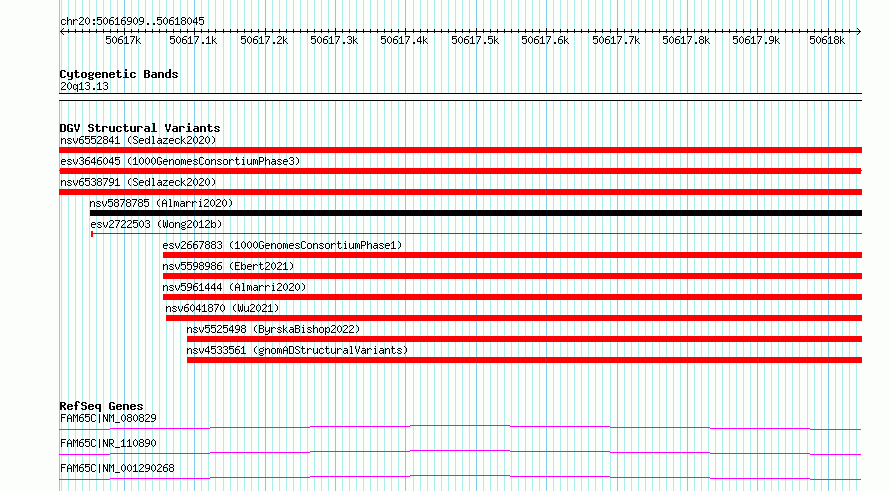Select the black bar for nsv5878785
890x491 pixels.
coord(476,213)
